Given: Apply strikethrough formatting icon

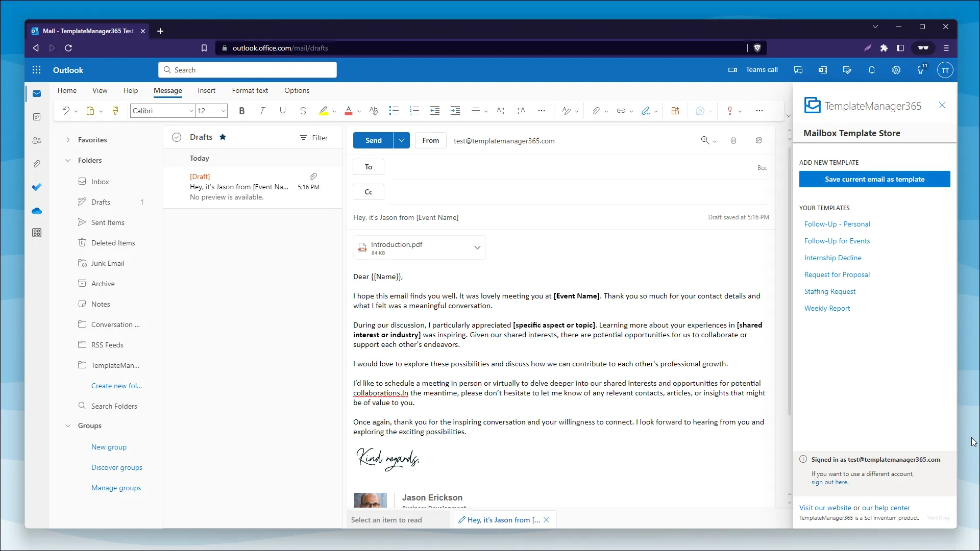Looking at the screenshot, I should pos(303,111).
